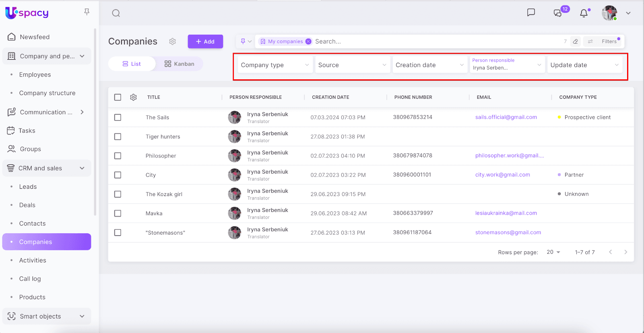Check the checkbox for The Sails row
The height and width of the screenshot is (333, 644).
coord(118,118)
